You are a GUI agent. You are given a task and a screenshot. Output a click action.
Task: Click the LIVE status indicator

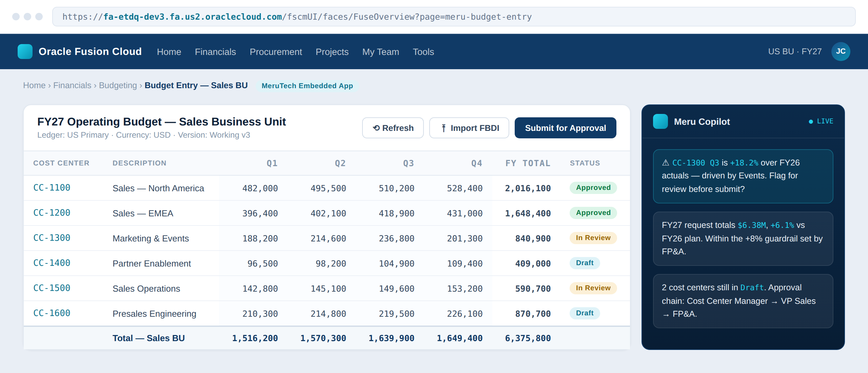coord(821,121)
